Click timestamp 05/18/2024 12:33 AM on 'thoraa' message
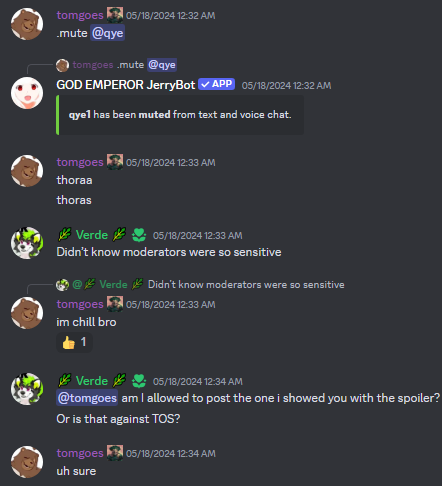442x486 pixels. [171, 163]
